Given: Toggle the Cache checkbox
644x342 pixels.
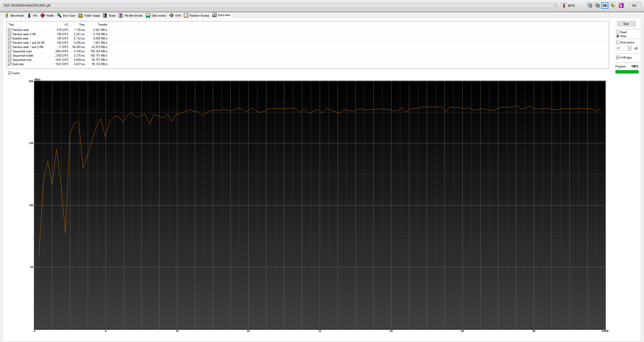Looking at the screenshot, I should [10, 73].
